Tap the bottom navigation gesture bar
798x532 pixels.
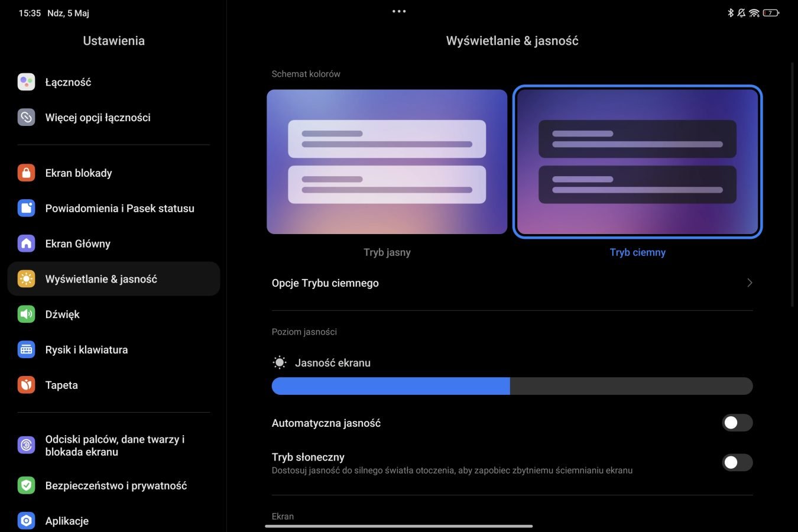(399, 526)
